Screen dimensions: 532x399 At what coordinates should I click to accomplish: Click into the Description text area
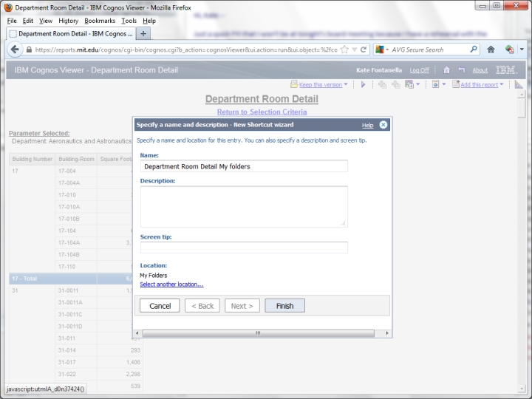[243, 206]
